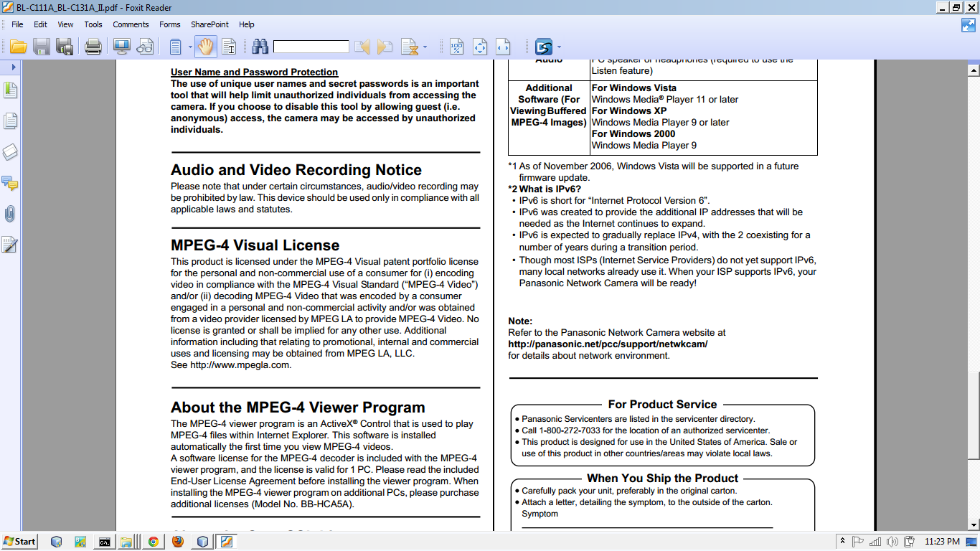Open the Layers panel icon
The height and width of the screenshot is (551, 980).
click(10, 152)
